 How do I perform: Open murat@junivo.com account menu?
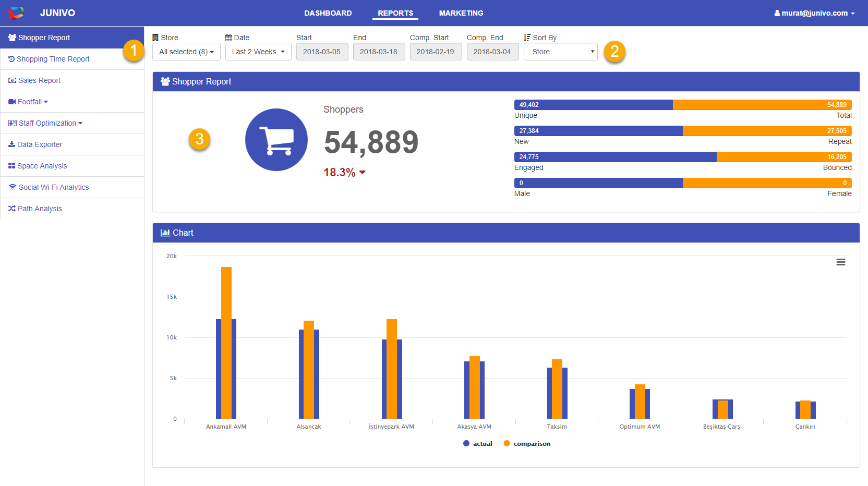click(814, 13)
